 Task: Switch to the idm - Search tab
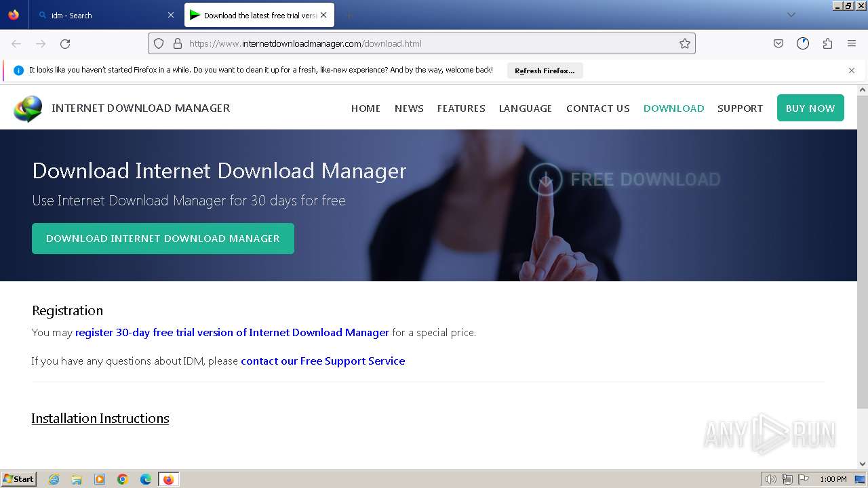(105, 15)
